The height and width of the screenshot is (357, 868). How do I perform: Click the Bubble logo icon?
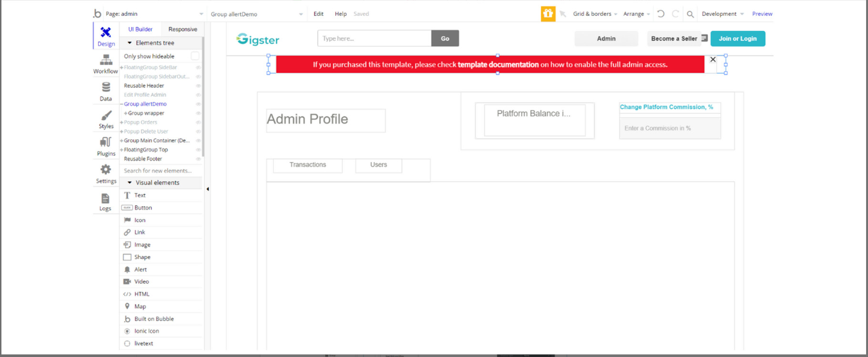coord(97,13)
